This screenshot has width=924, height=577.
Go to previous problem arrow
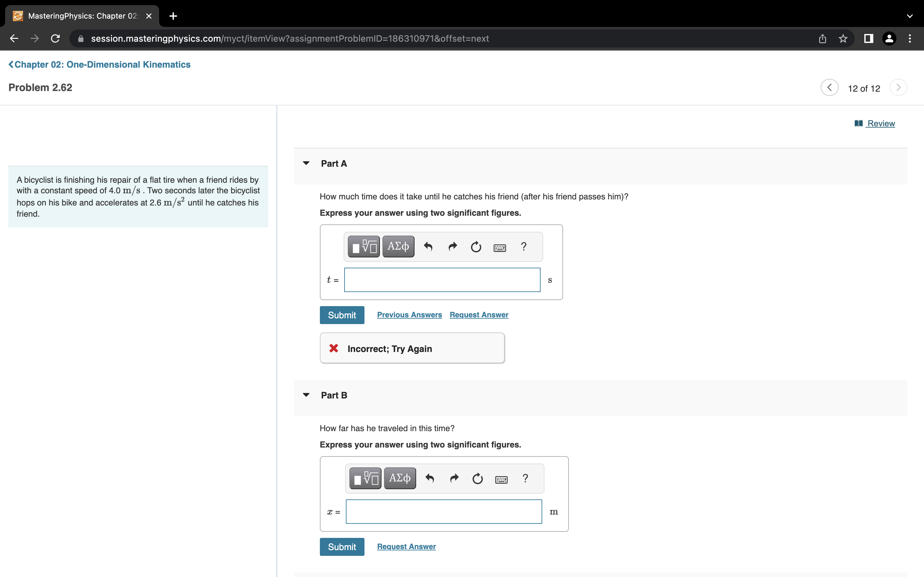tap(829, 88)
